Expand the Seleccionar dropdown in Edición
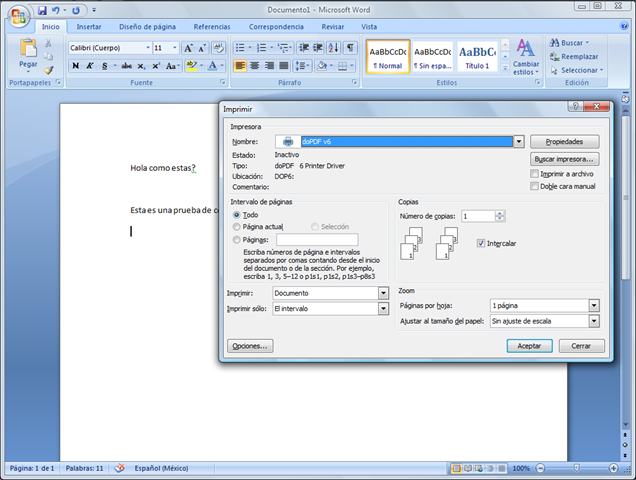 click(602, 70)
